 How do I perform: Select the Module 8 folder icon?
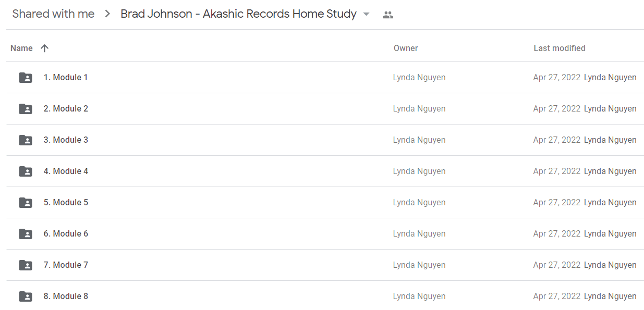click(x=26, y=296)
